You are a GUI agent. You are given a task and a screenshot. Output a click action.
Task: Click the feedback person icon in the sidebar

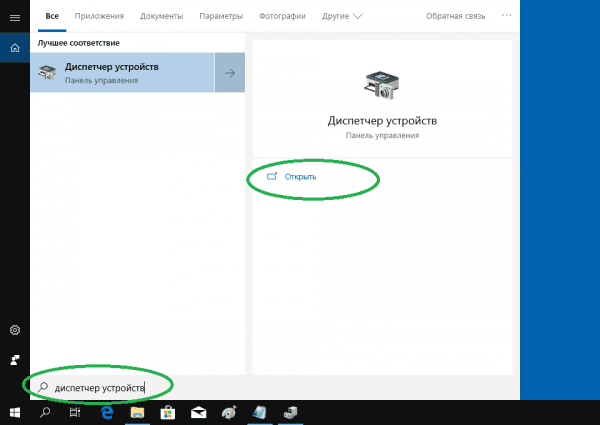pyautogui.click(x=15, y=360)
